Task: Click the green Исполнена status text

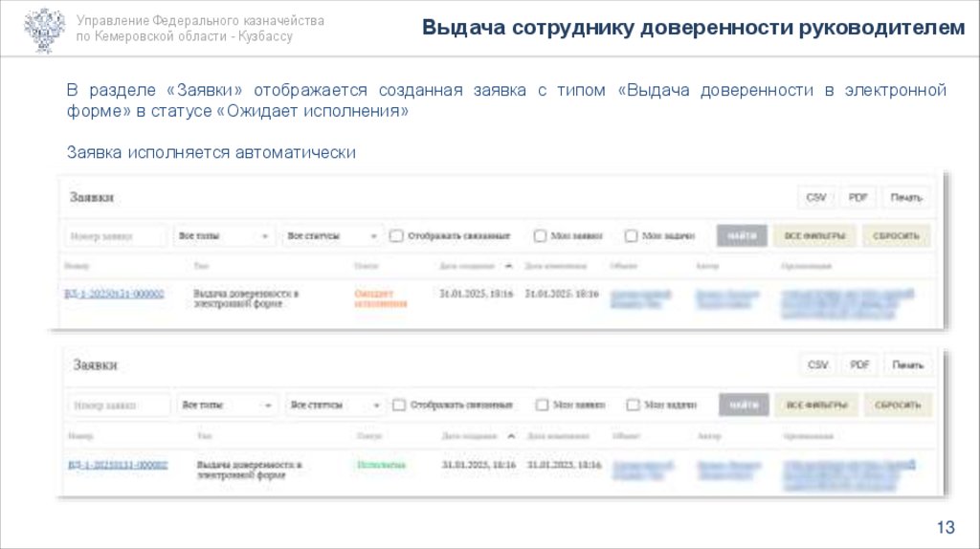Action: (x=381, y=465)
